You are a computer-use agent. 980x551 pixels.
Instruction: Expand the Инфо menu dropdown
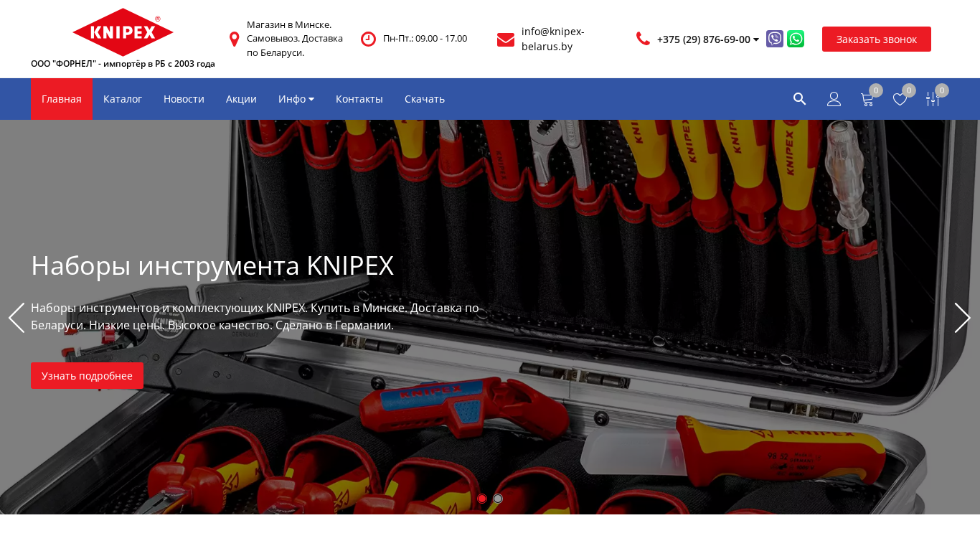click(x=296, y=99)
